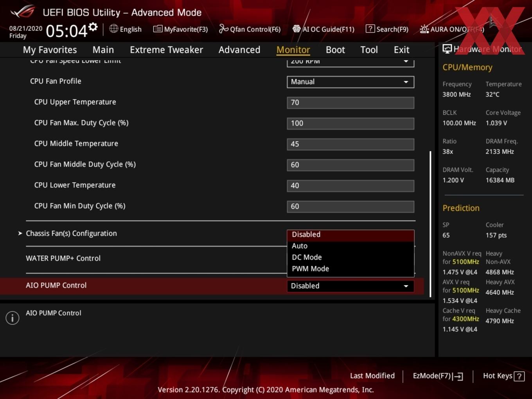Open CPU Fan Profile Manual dropdown
The width and height of the screenshot is (532, 399).
click(x=350, y=82)
